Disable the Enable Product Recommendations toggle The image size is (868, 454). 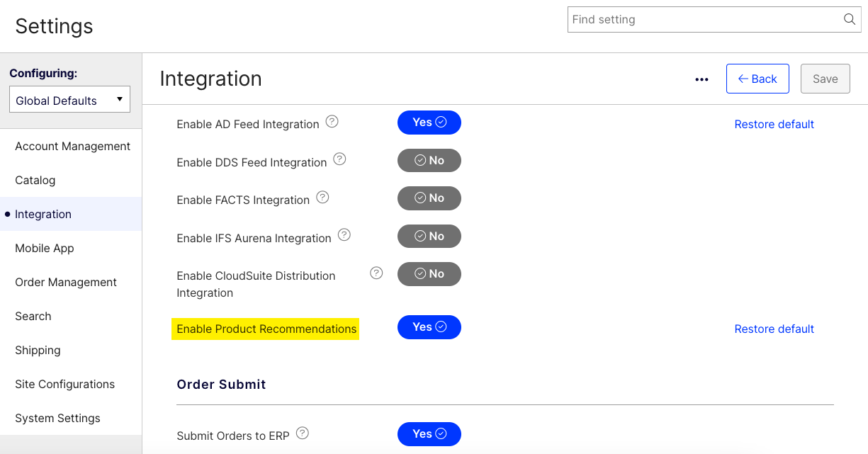point(429,327)
